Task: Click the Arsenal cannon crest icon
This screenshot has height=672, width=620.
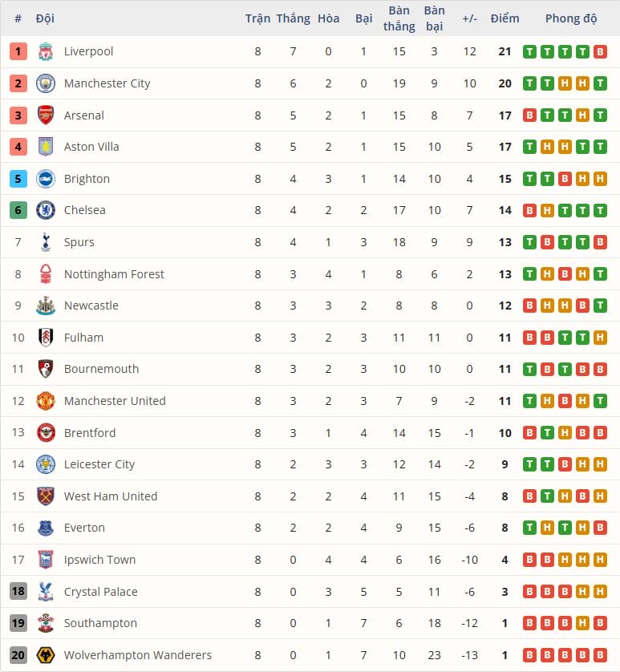Action: pyautogui.click(x=46, y=115)
